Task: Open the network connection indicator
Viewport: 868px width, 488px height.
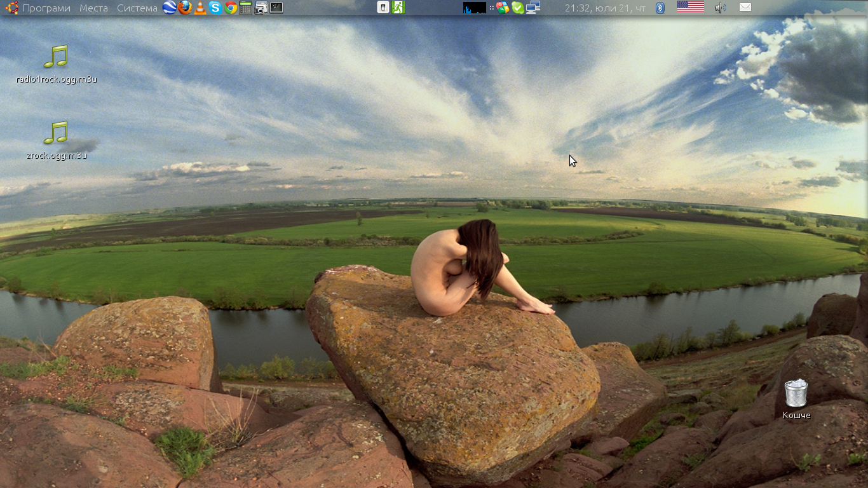Action: pyautogui.click(x=532, y=8)
